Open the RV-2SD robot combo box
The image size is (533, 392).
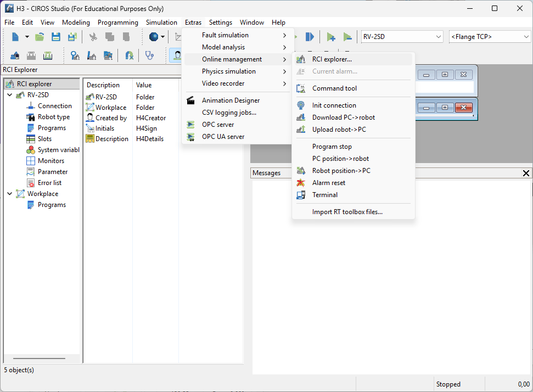tap(402, 37)
